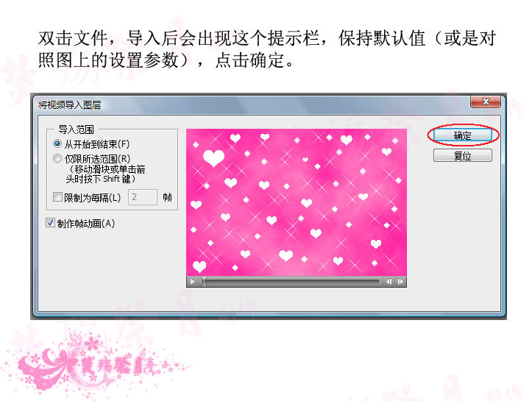Click the Shift 键 hint text
The width and height of the screenshot is (532, 401).
119,179
